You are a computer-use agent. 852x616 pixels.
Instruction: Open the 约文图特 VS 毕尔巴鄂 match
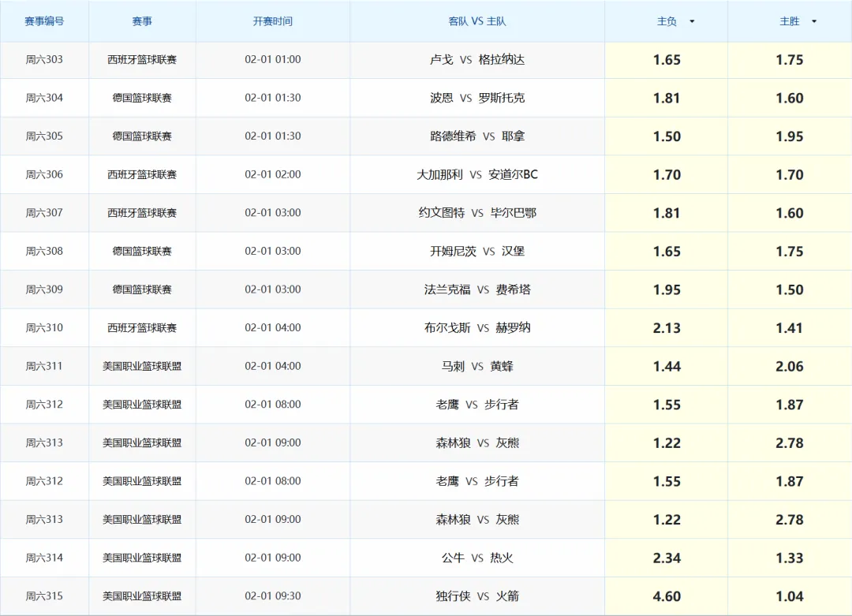[477, 213]
